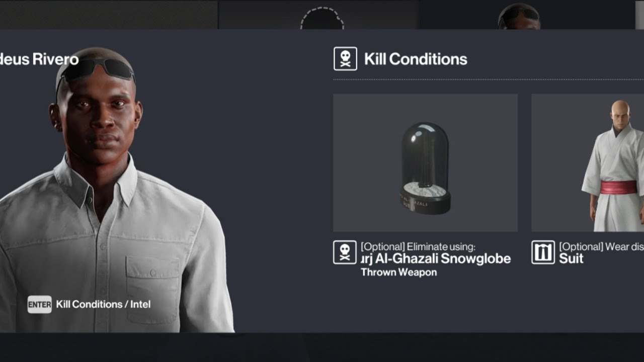644x362 pixels.
Task: Select the Rivero target portrait
Action: (117, 190)
